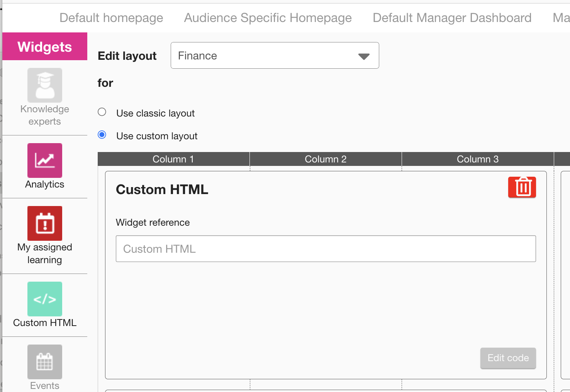Click the Column 2 header

click(x=326, y=159)
